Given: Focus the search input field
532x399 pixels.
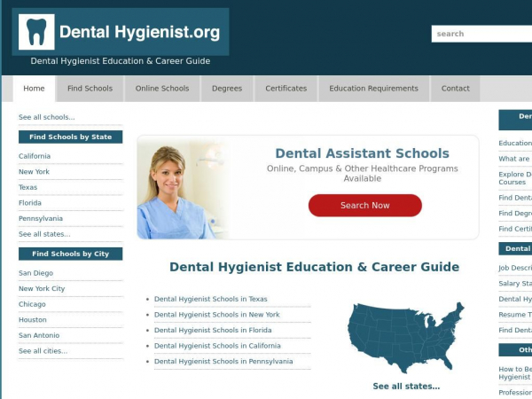Looking at the screenshot, I should [x=481, y=34].
